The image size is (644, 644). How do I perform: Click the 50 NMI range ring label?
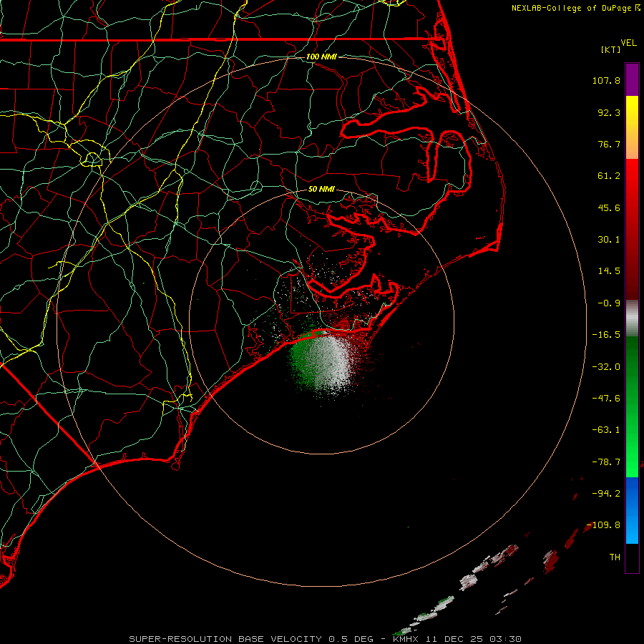[x=321, y=189]
